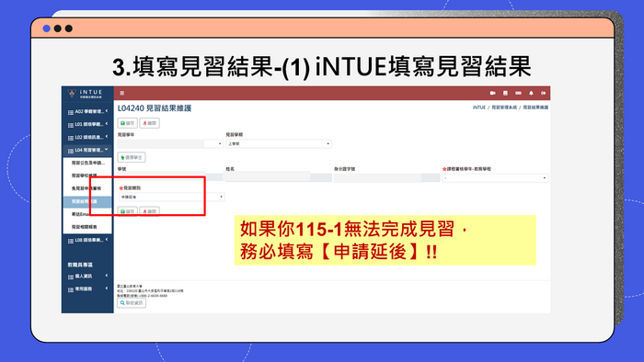The width and height of the screenshot is (644, 362).
Task: Click the 選擇學生 select student button
Action: tap(132, 157)
